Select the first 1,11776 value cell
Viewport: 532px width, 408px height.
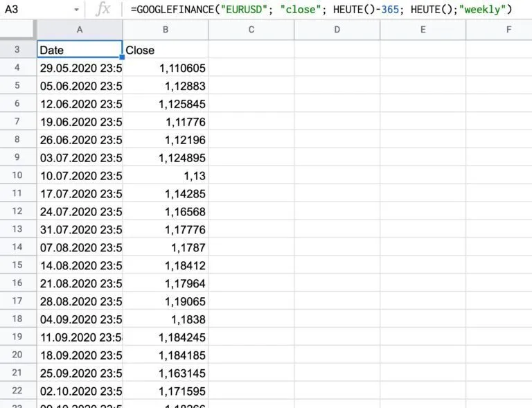point(166,121)
